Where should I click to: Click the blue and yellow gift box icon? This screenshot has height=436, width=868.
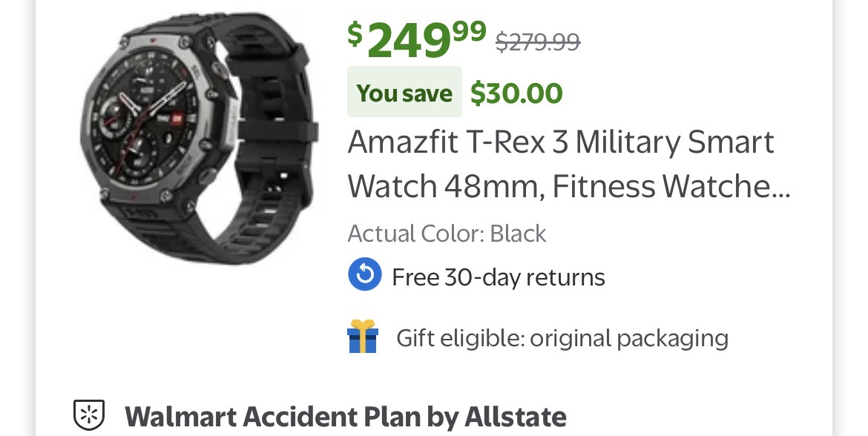pyautogui.click(x=363, y=337)
